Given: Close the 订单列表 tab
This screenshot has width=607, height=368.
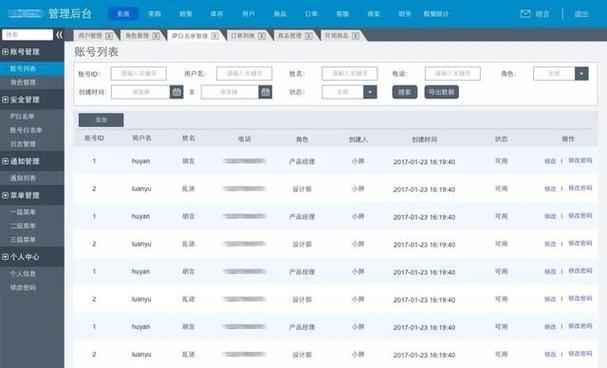Looking at the screenshot, I should 262,36.
